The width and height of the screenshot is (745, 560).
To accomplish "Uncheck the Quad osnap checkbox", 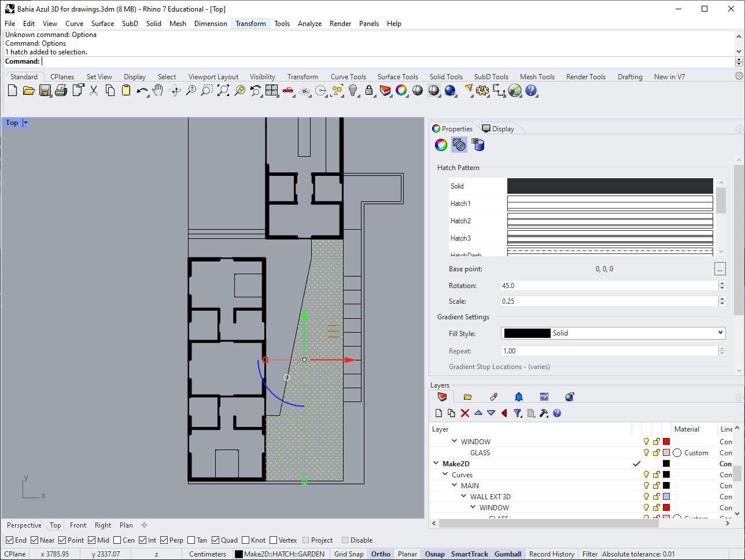I will pyautogui.click(x=216, y=540).
